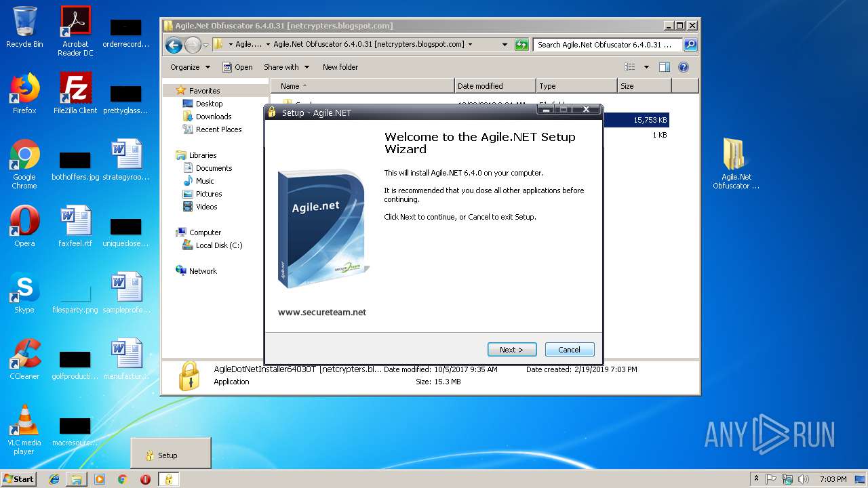
Task: Show hidden system tray icons
Action: pyautogui.click(x=756, y=479)
